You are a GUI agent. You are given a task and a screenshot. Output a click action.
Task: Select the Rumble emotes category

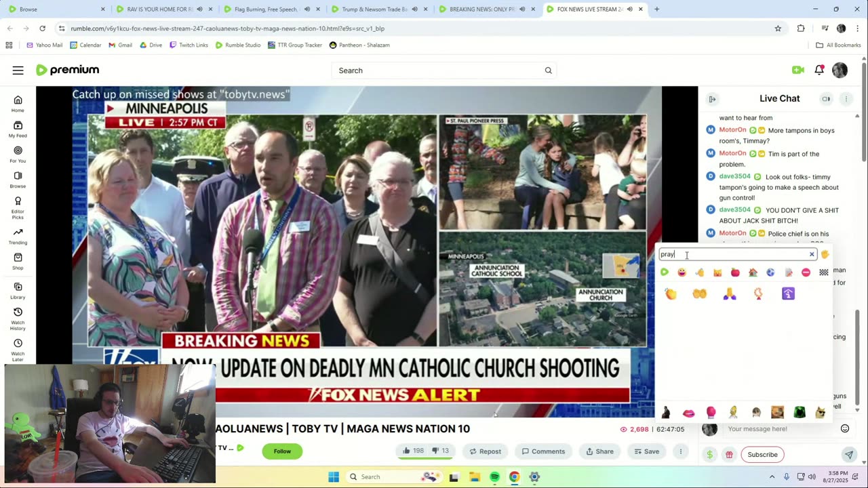click(x=664, y=272)
